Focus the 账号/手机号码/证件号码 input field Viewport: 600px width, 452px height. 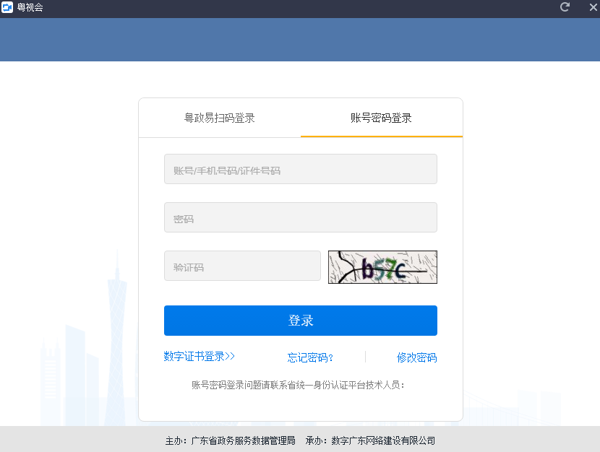click(300, 170)
